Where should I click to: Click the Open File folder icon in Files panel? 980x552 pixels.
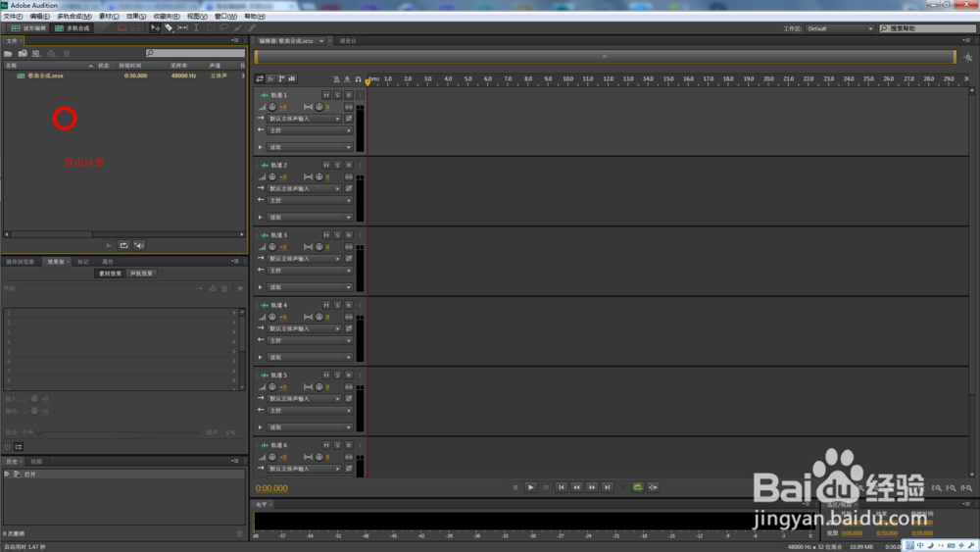pos(8,54)
